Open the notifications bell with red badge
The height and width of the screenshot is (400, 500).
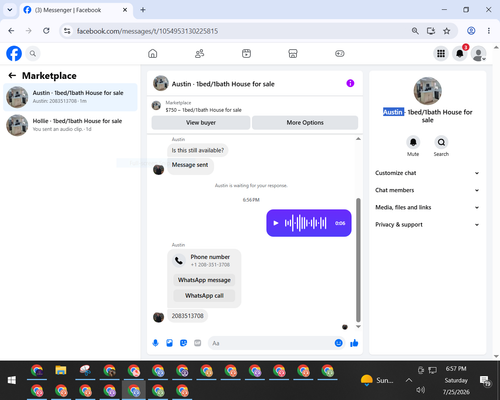[x=460, y=53]
